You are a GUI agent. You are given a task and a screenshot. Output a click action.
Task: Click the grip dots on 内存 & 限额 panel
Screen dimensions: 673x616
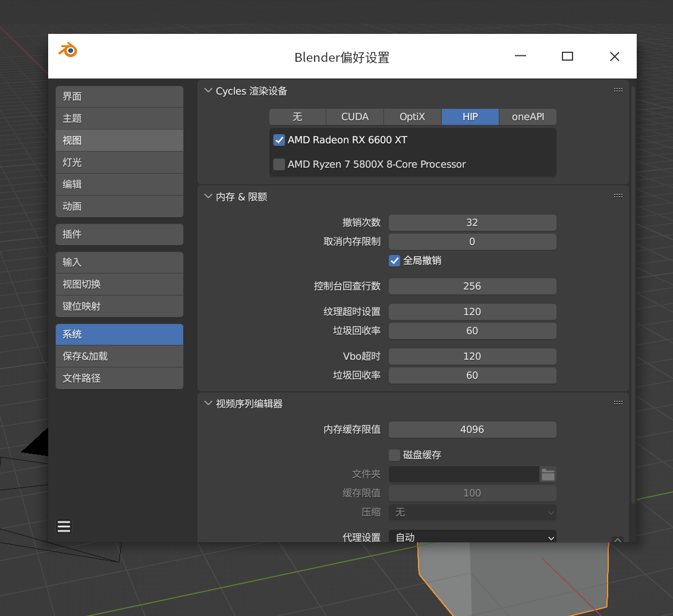pos(618,194)
